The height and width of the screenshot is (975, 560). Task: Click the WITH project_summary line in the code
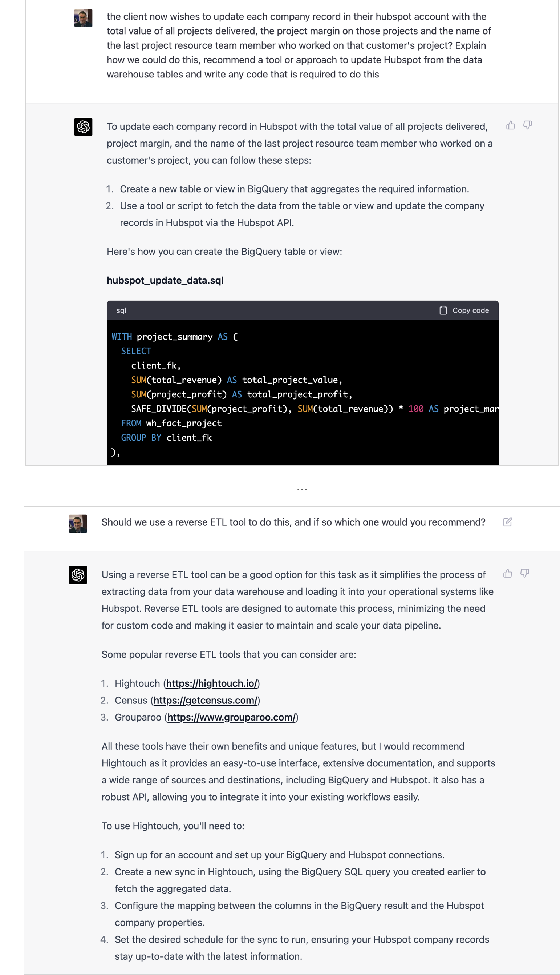tap(175, 336)
